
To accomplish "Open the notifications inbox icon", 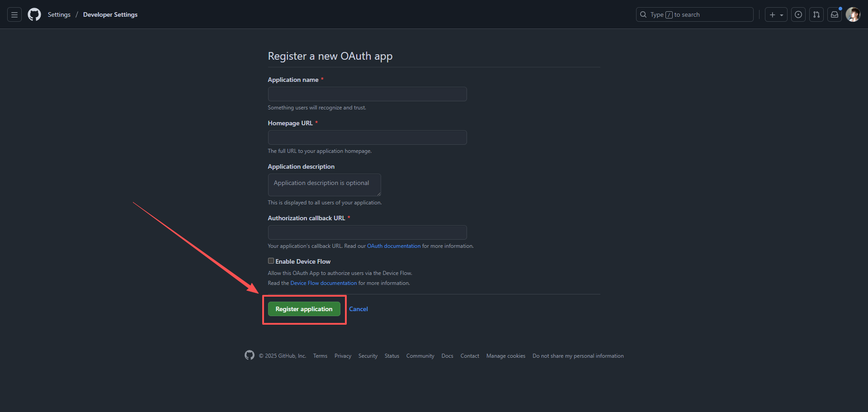I will point(835,15).
